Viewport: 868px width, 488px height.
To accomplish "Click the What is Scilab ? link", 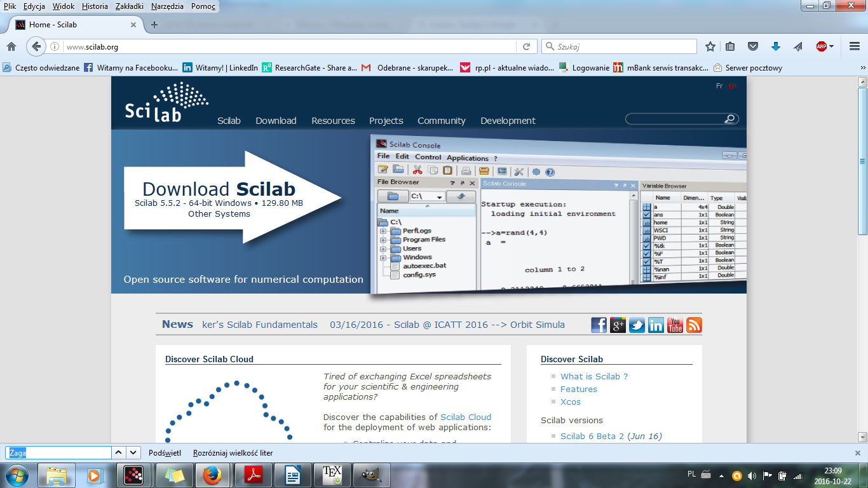I will pyautogui.click(x=594, y=376).
